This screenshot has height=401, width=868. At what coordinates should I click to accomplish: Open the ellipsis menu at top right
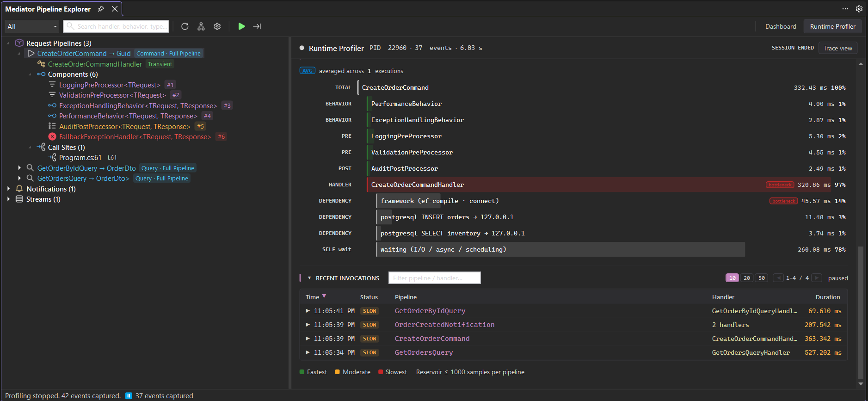point(845,9)
